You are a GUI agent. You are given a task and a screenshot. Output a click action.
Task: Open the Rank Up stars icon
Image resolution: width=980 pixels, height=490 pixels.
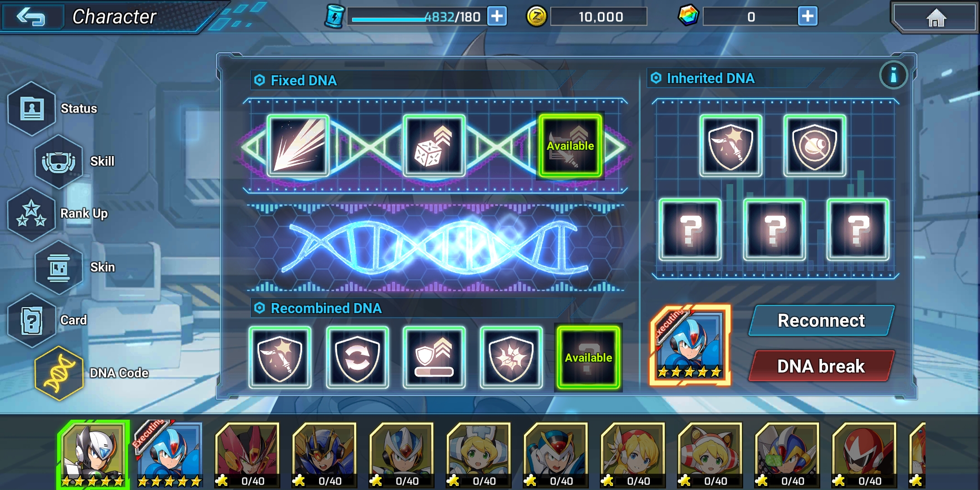(32, 214)
